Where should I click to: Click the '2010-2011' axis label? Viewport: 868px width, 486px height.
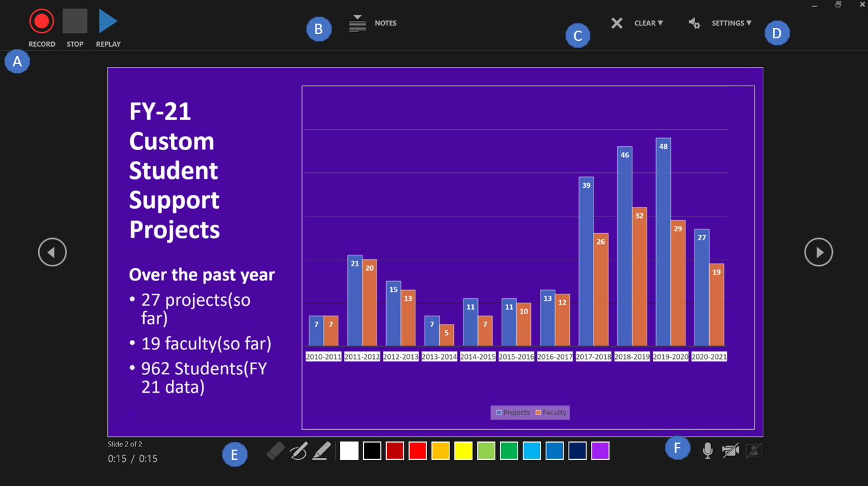coord(324,357)
